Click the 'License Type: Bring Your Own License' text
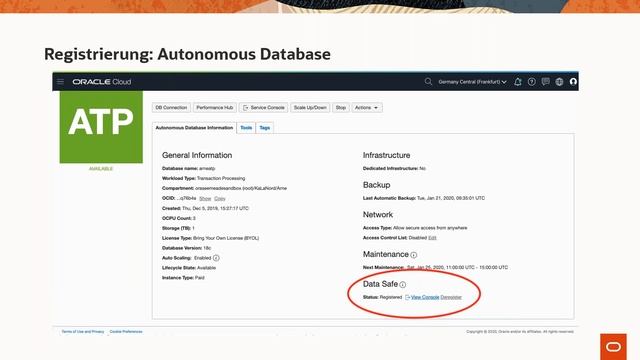 210,238
